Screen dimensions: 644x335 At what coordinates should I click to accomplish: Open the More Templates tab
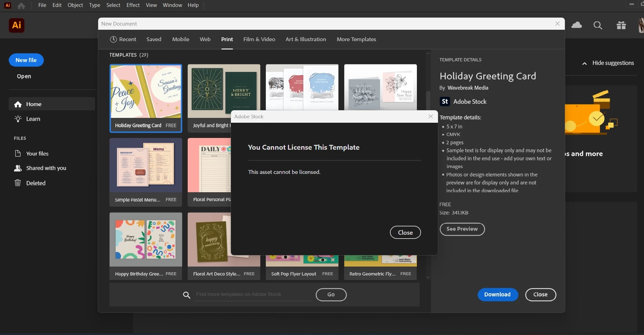pyautogui.click(x=356, y=39)
